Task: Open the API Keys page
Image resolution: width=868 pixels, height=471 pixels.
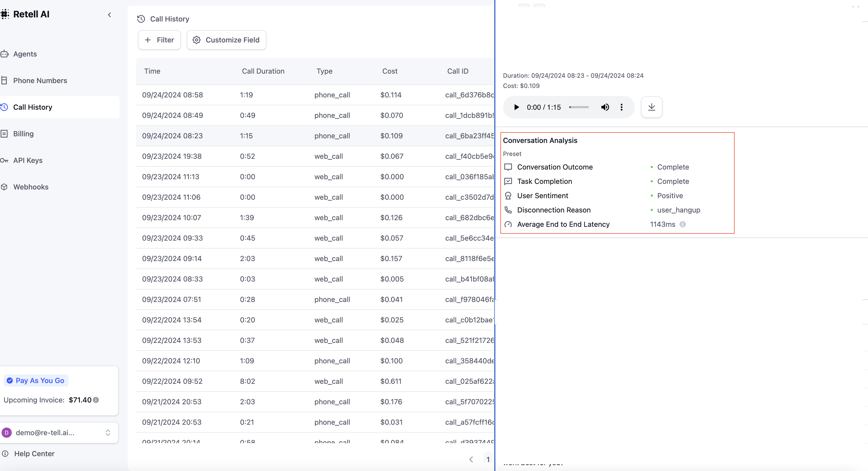Action: tap(28, 161)
